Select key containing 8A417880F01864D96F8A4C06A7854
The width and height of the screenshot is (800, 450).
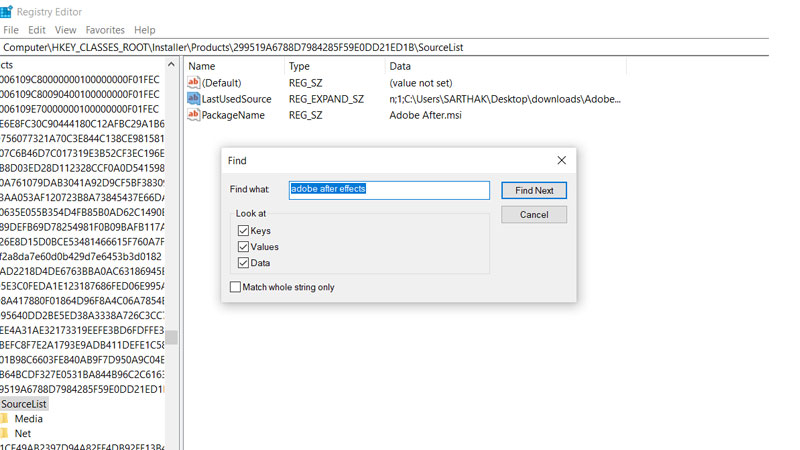coord(82,301)
